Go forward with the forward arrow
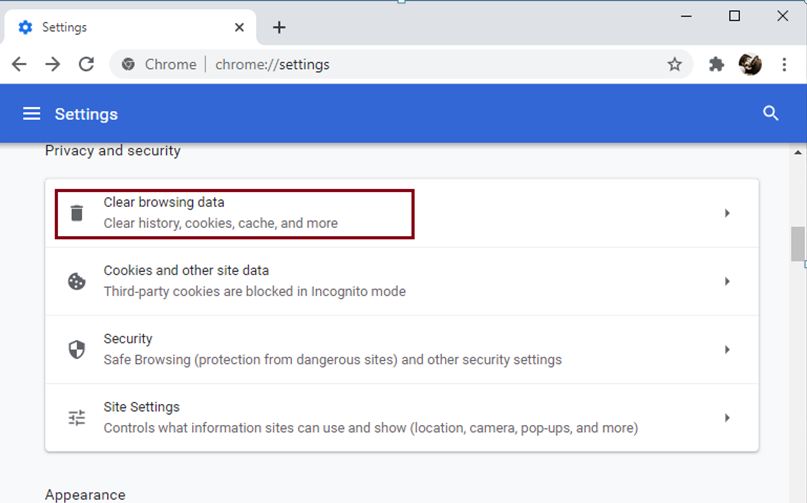 [x=52, y=64]
